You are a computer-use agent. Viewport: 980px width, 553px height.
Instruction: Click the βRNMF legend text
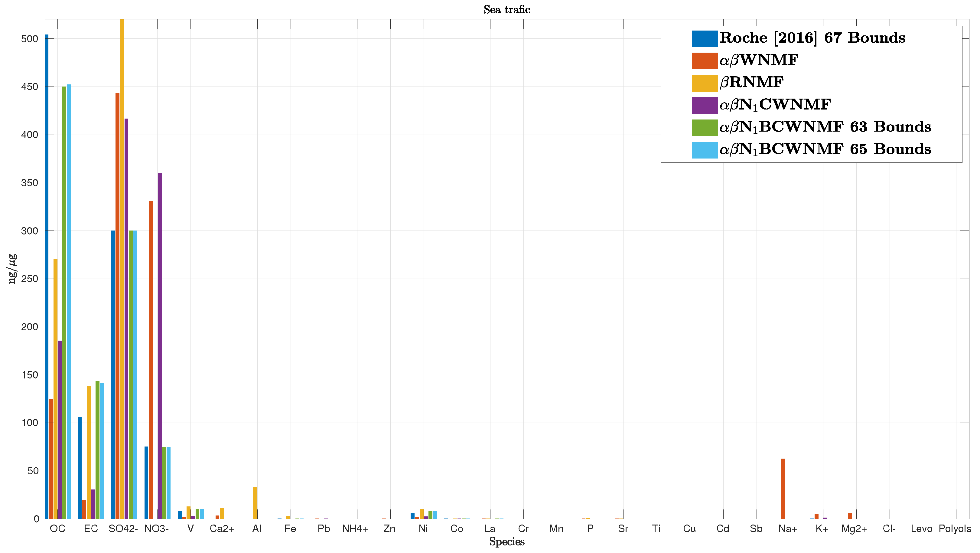[751, 83]
